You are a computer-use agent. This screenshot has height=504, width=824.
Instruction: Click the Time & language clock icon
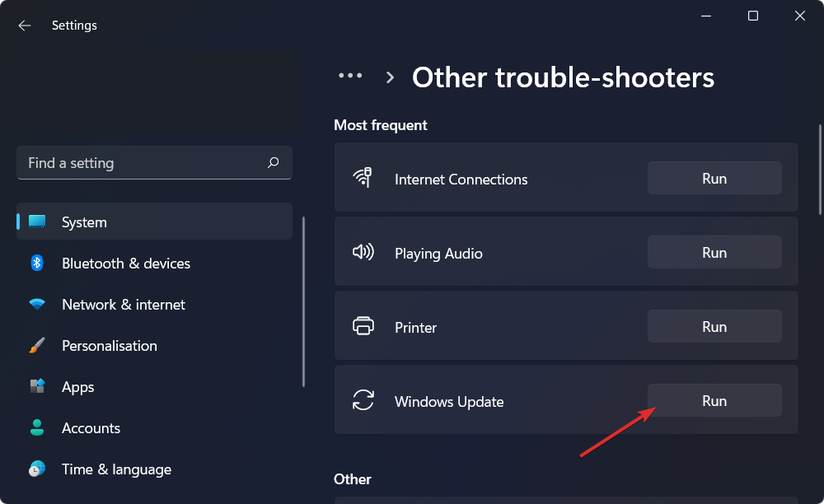point(38,469)
